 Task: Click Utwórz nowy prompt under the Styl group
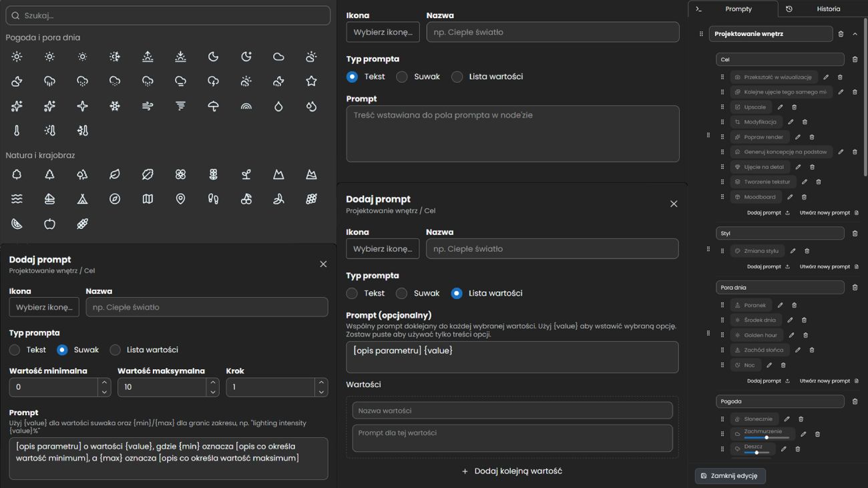(x=829, y=267)
